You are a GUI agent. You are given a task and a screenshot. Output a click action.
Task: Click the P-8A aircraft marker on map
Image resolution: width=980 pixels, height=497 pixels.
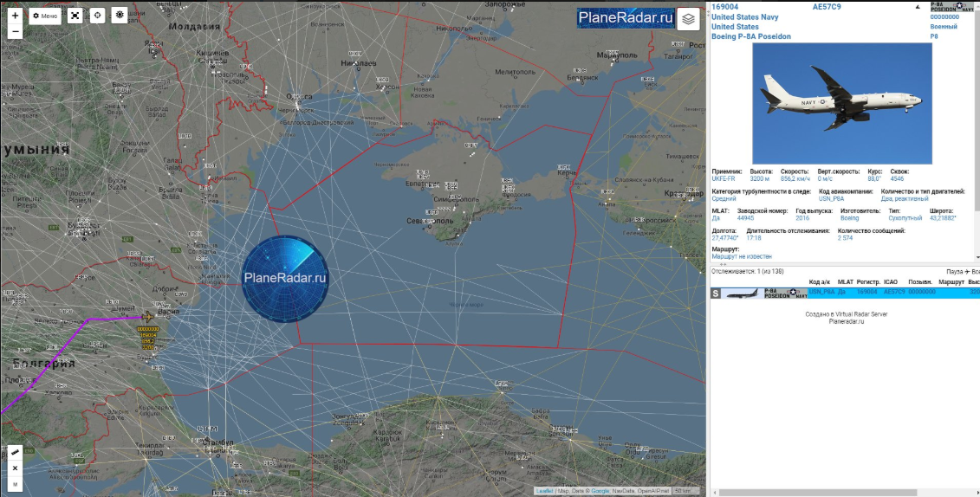click(x=147, y=317)
